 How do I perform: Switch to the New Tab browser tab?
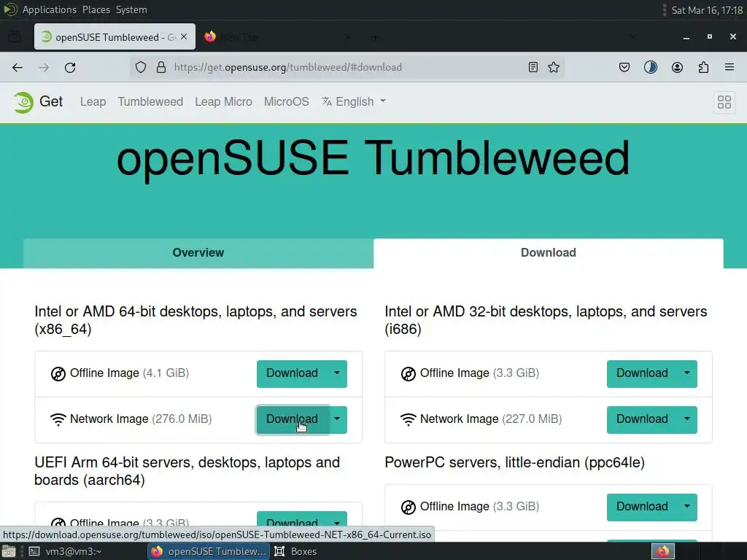(278, 36)
